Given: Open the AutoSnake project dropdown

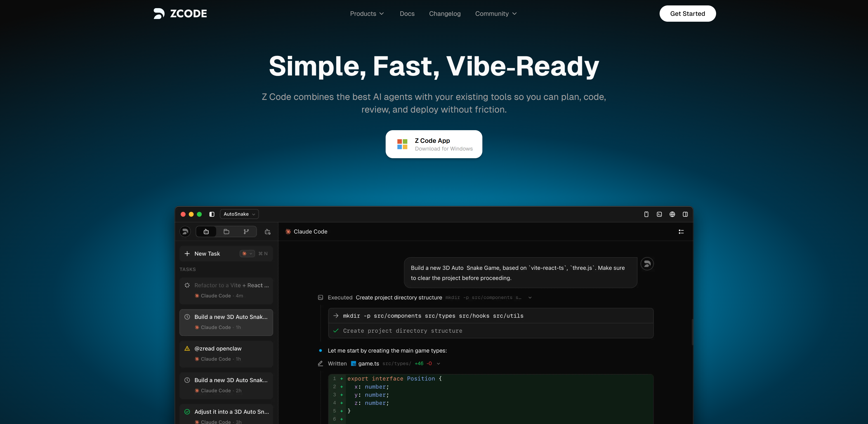Looking at the screenshot, I should click(239, 214).
